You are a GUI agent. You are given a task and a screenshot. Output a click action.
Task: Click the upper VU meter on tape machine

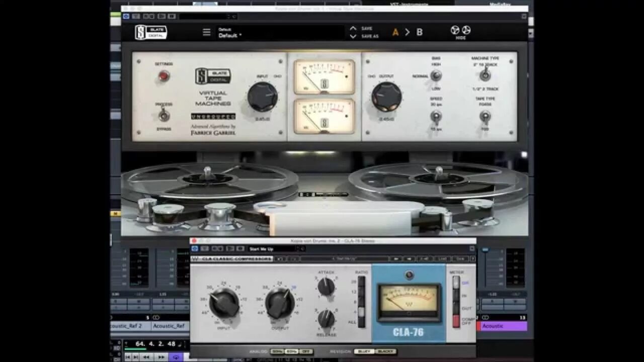(324, 76)
